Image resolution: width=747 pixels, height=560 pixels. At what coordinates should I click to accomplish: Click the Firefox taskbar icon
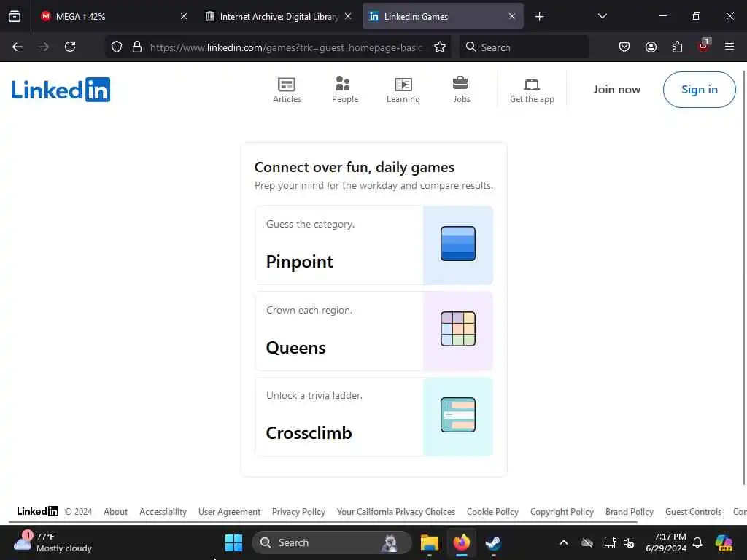click(461, 542)
